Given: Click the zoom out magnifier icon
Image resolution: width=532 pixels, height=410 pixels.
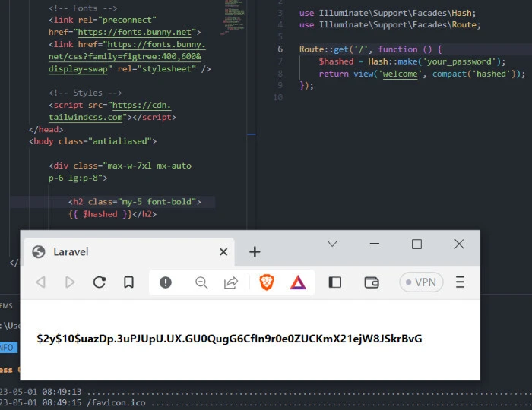Looking at the screenshot, I should click(201, 282).
